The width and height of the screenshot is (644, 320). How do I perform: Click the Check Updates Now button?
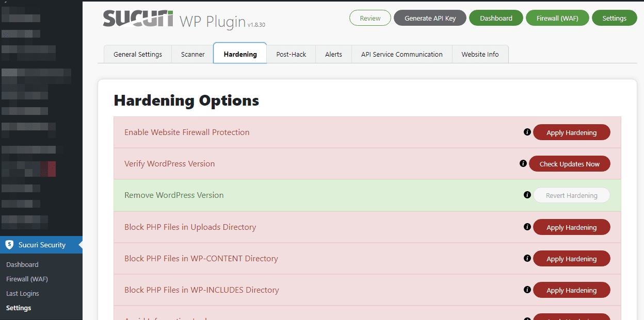tap(569, 164)
